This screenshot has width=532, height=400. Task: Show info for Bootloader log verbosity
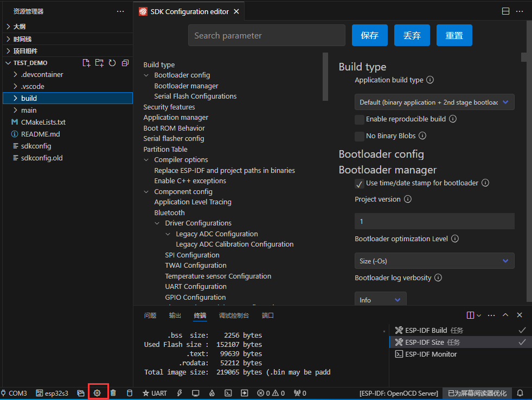pyautogui.click(x=438, y=278)
